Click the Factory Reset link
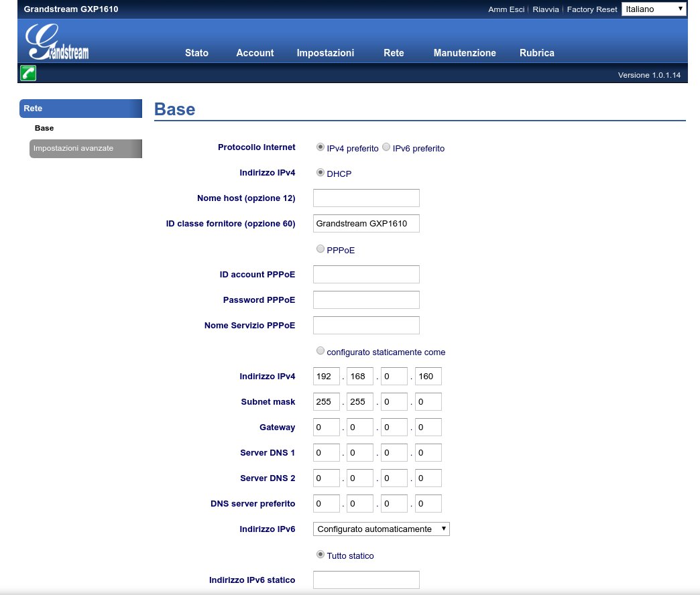 coord(592,9)
